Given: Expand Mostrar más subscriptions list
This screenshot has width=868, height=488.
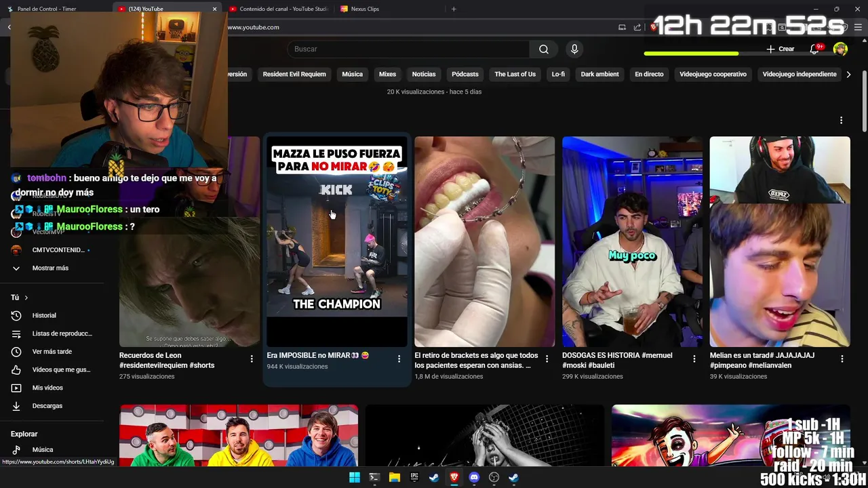Looking at the screenshot, I should 52,268.
